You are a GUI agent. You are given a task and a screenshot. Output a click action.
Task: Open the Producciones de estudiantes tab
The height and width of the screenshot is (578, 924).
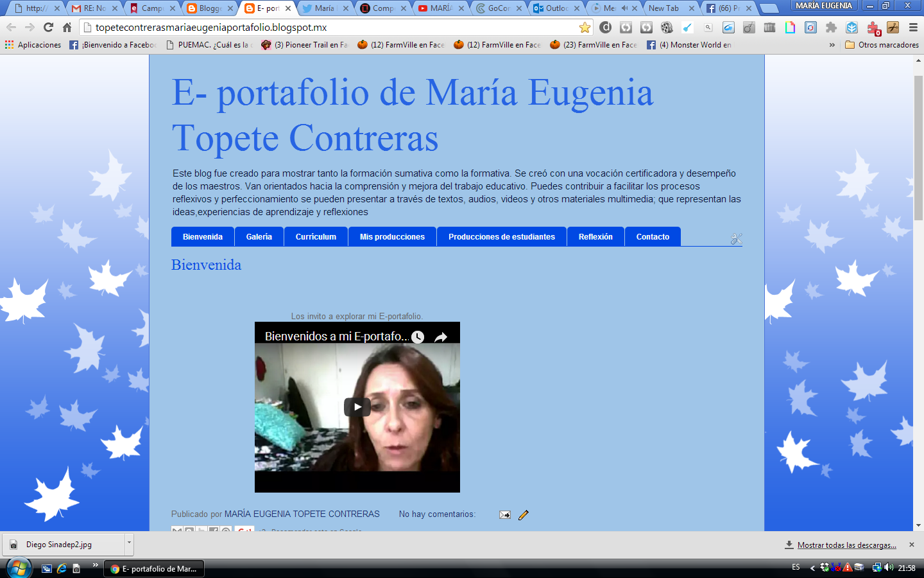(x=502, y=237)
